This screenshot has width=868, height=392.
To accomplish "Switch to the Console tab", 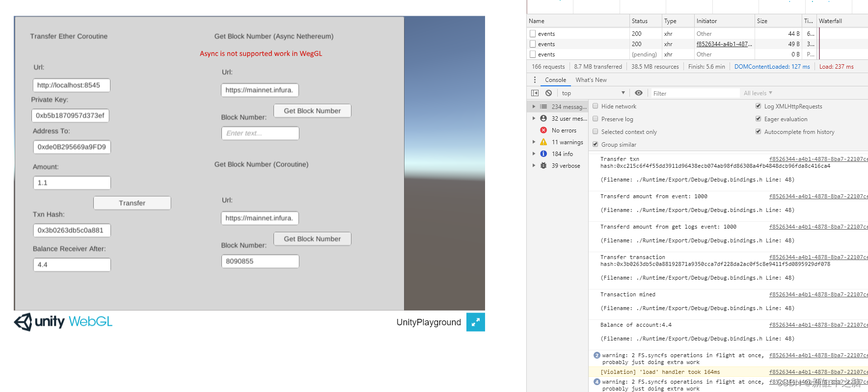I will 555,80.
